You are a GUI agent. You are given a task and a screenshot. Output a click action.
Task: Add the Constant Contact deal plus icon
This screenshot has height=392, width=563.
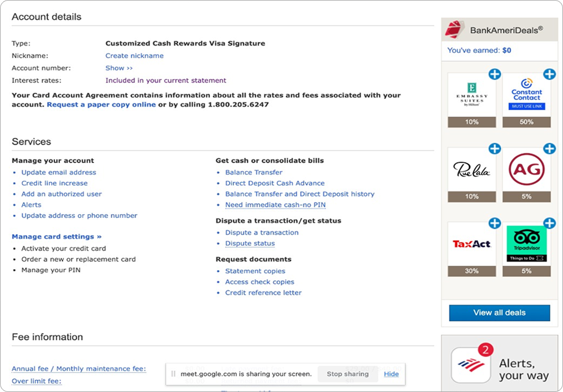[x=549, y=74]
